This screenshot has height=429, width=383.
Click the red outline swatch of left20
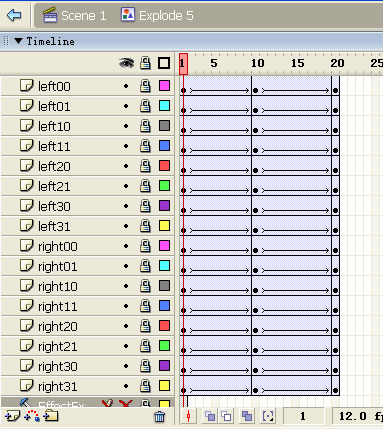pyautogui.click(x=164, y=166)
